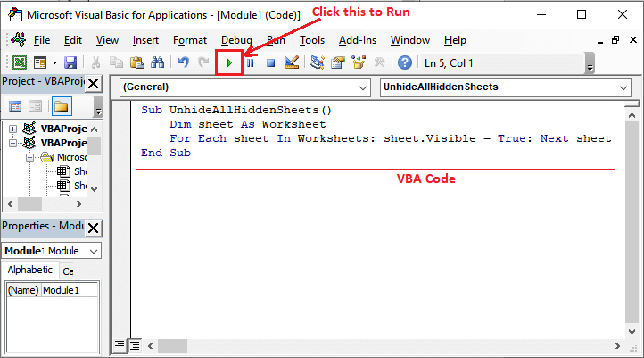Click the Toolbox wrench icon

coord(379,62)
